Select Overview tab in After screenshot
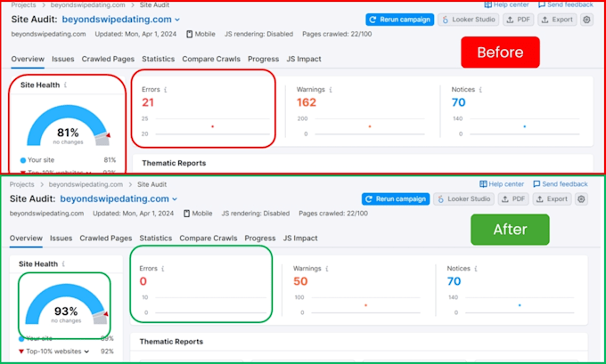 (x=26, y=239)
